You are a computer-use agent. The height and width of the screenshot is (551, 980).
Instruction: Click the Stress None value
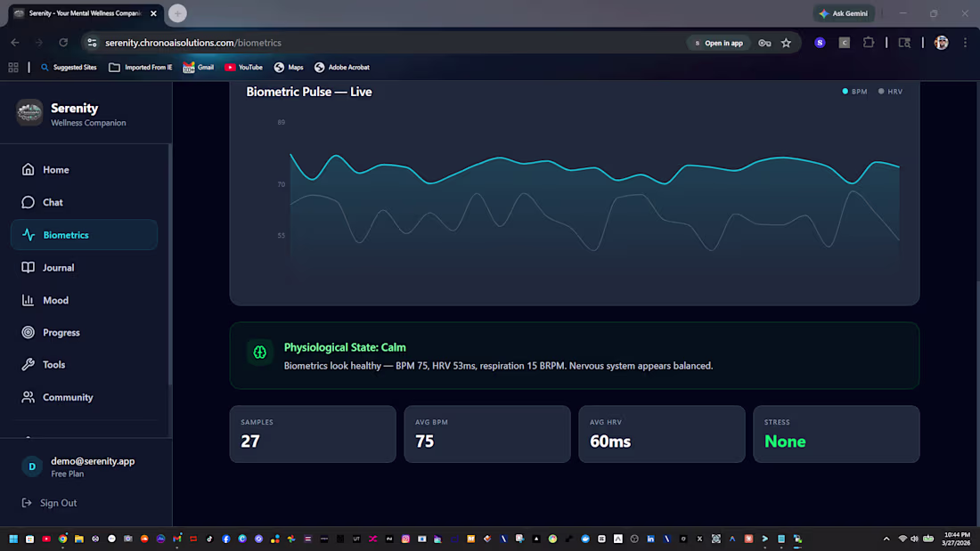785,442
